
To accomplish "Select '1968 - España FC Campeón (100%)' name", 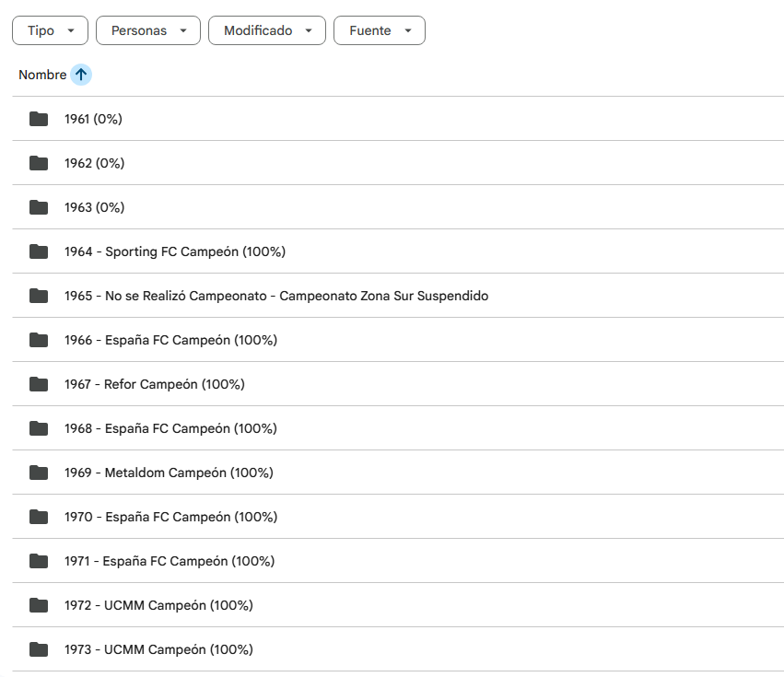I will (171, 428).
